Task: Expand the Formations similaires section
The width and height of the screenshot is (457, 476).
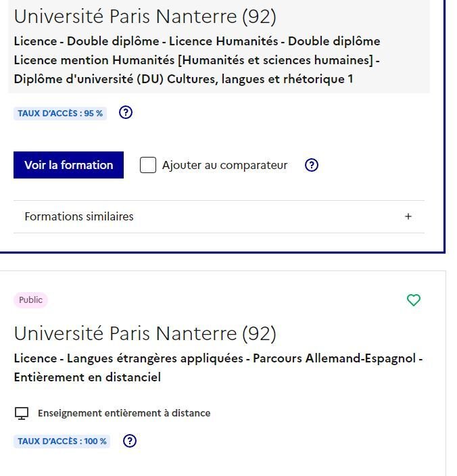Action: click(219, 216)
